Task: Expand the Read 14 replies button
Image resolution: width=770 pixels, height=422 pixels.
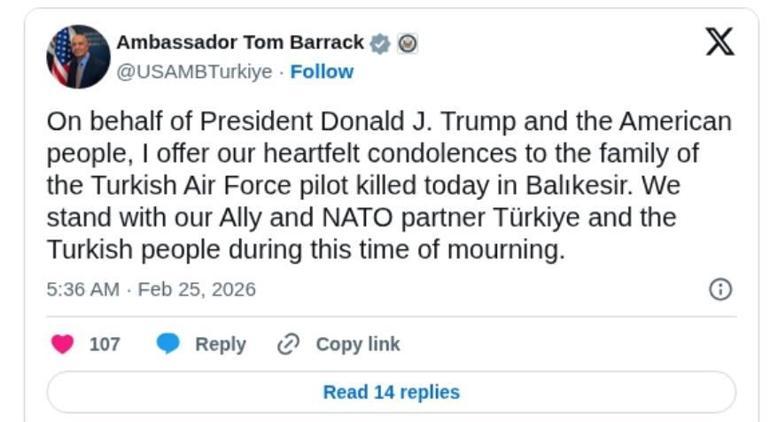Action: click(x=391, y=392)
